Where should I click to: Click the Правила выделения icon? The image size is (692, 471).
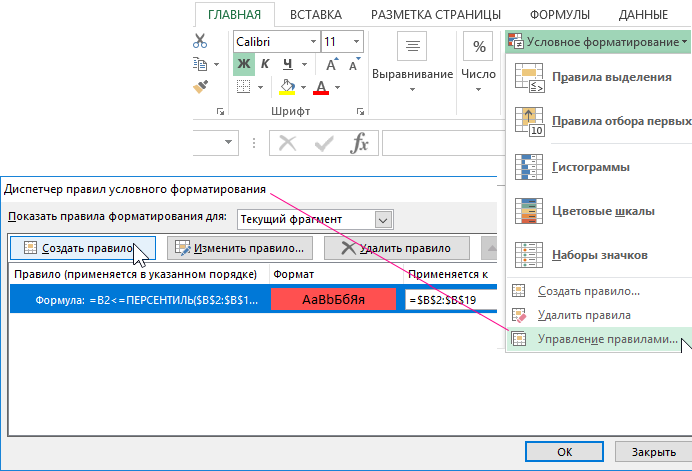click(x=529, y=77)
